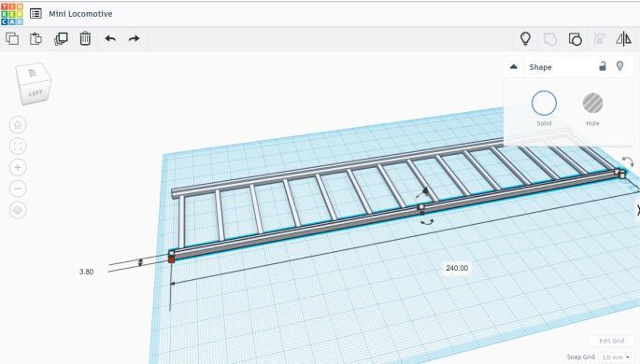Click the 240.00 length dimension value
Viewport: 640px width, 364px height.
(x=457, y=268)
